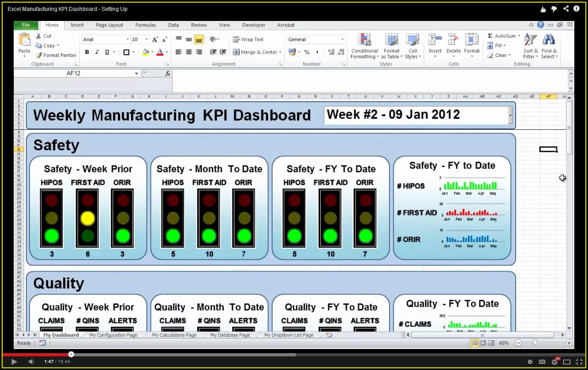Click the Excel zoom slider handle
Image resolution: width=588 pixels, height=370 pixels.
535,343
